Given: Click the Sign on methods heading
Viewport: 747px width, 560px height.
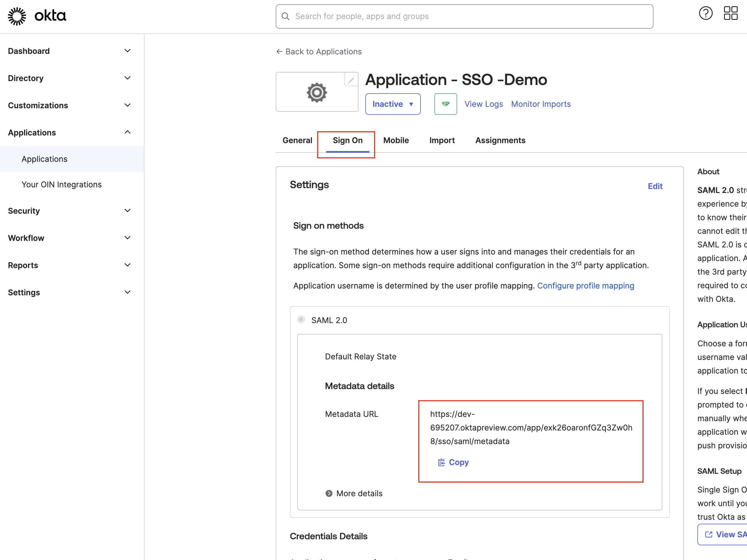Looking at the screenshot, I should click(328, 226).
